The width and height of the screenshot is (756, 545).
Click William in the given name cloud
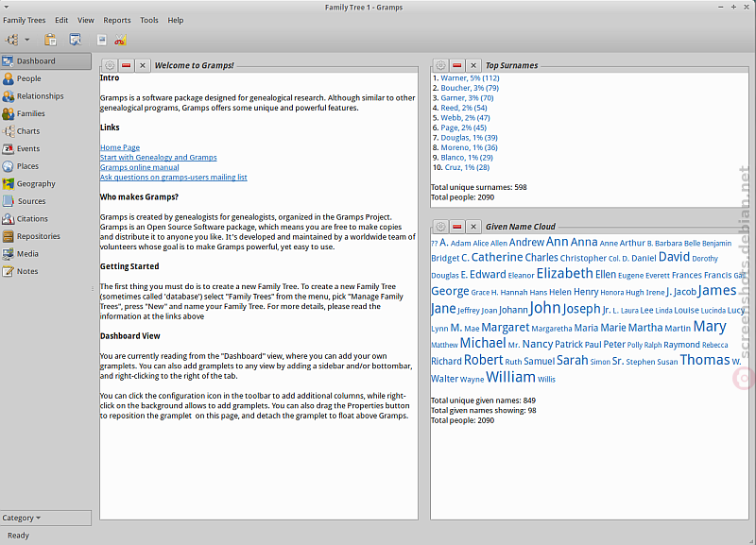click(x=510, y=377)
